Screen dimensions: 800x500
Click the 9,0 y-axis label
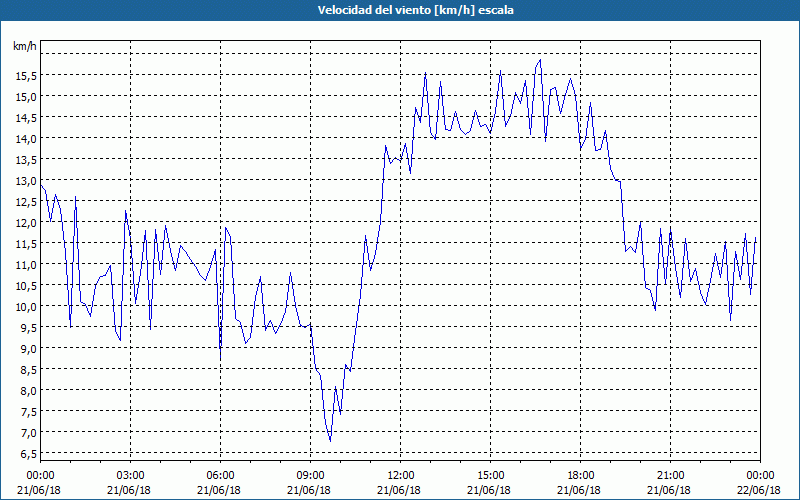29,348
